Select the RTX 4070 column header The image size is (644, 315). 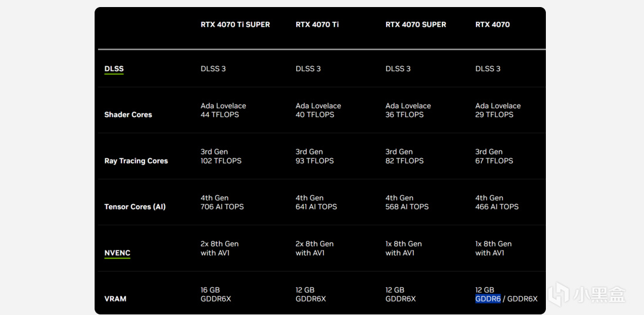point(492,25)
